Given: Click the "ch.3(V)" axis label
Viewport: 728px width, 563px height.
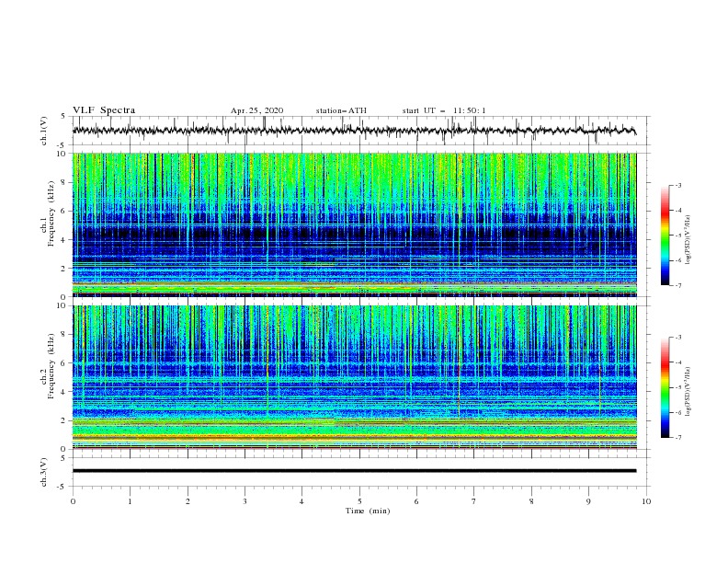Looking at the screenshot, I should click(44, 472).
